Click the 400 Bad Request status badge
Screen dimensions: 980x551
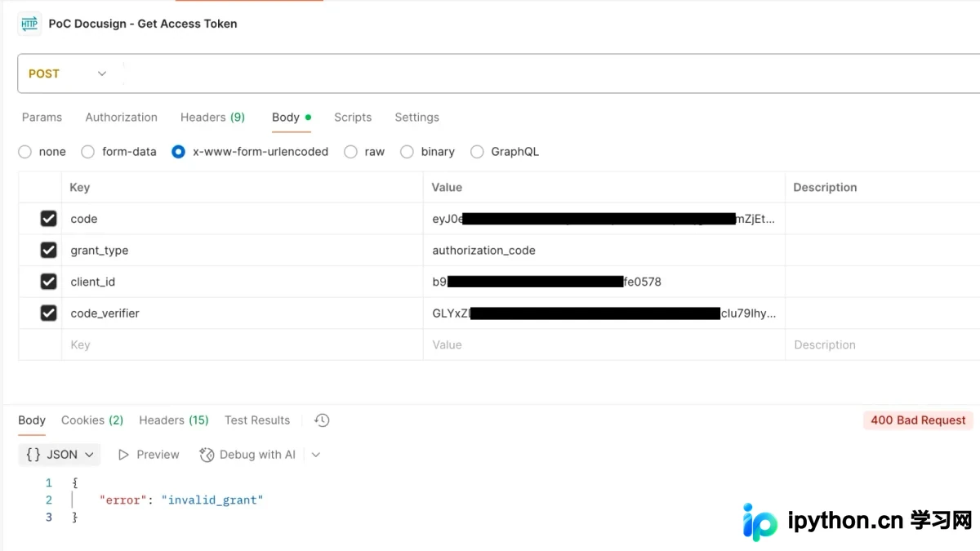[918, 420]
